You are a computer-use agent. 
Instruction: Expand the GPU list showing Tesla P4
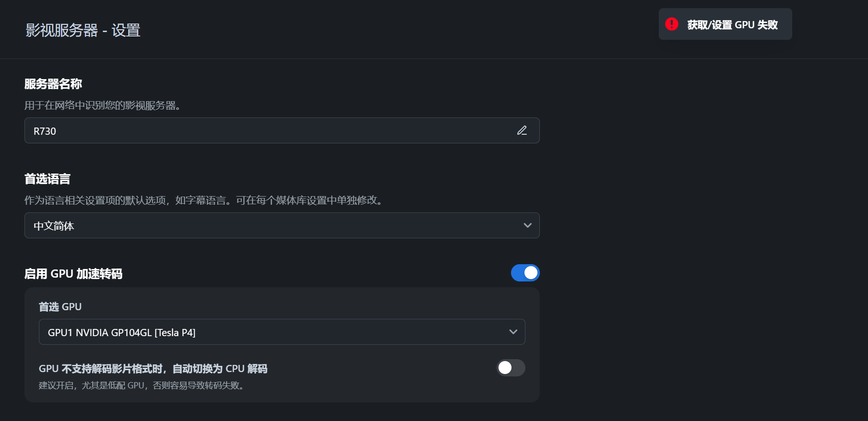282,331
